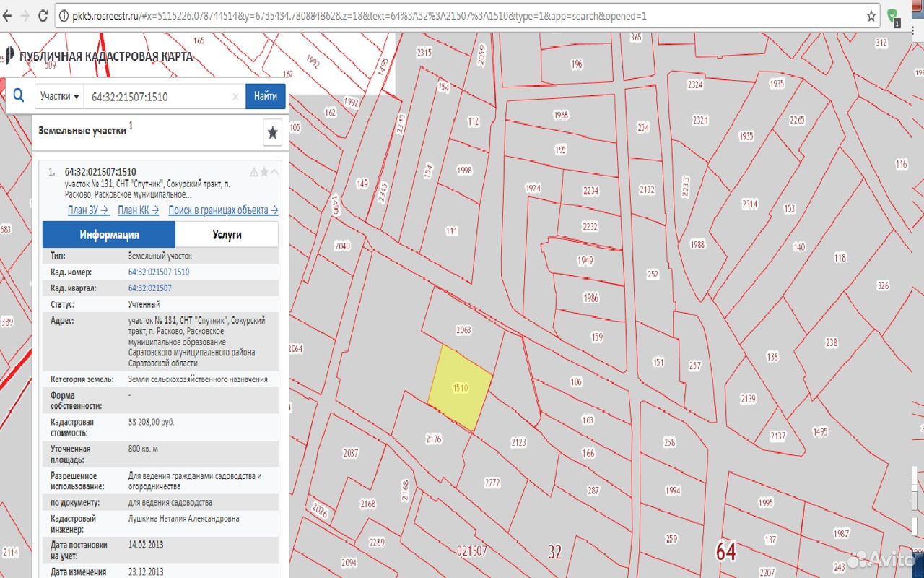Click the Найти button
This screenshot has width=924, height=578.
tap(266, 96)
